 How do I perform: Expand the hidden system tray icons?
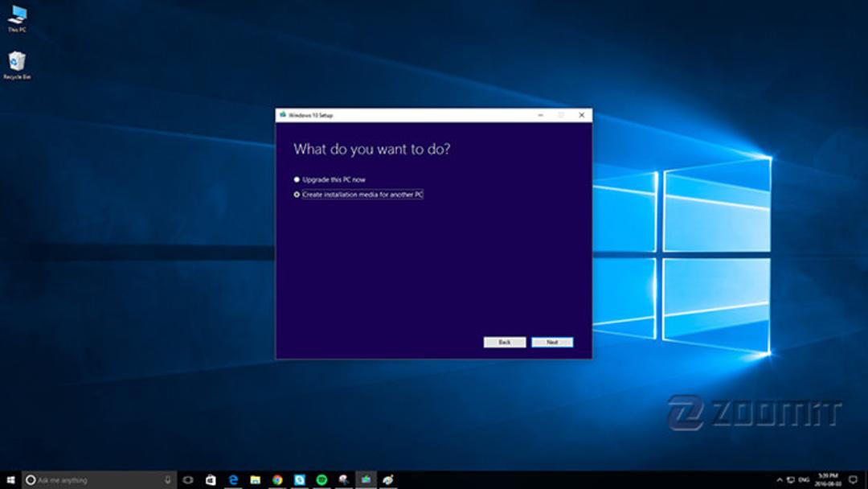780,479
